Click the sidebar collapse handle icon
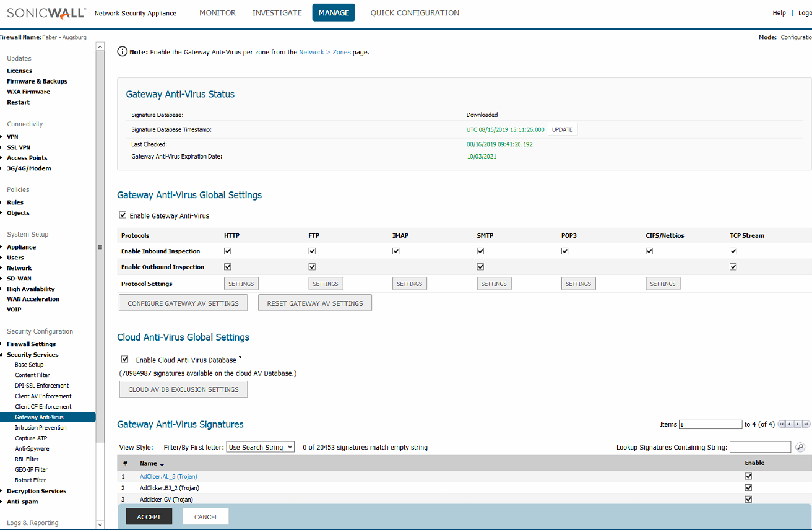Screen dimensions: 812x530 click(100, 247)
